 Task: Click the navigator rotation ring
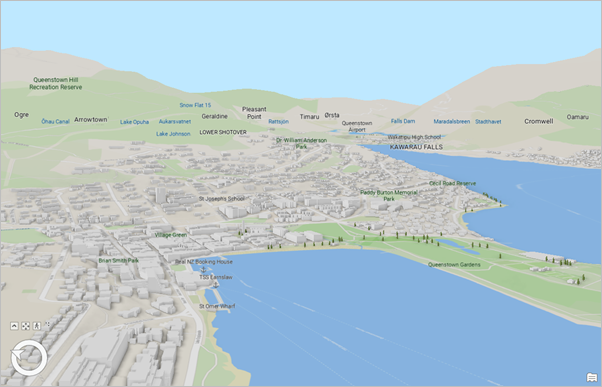(29, 358)
